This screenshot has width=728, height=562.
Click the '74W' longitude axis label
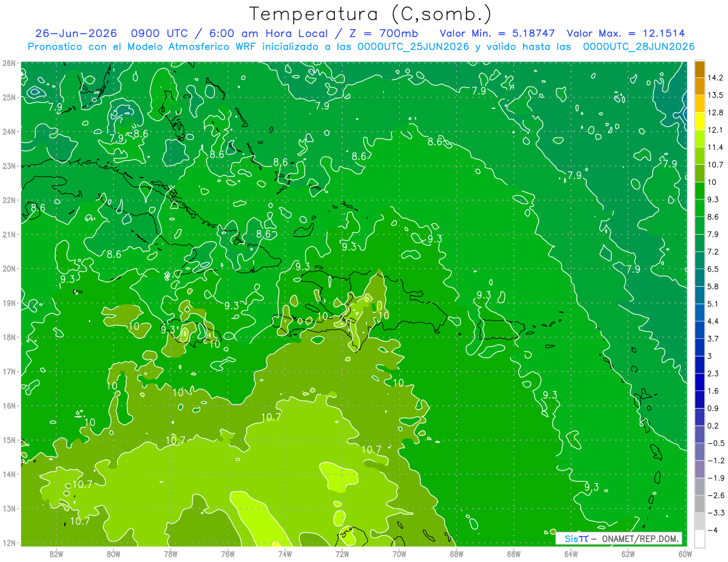point(285,554)
